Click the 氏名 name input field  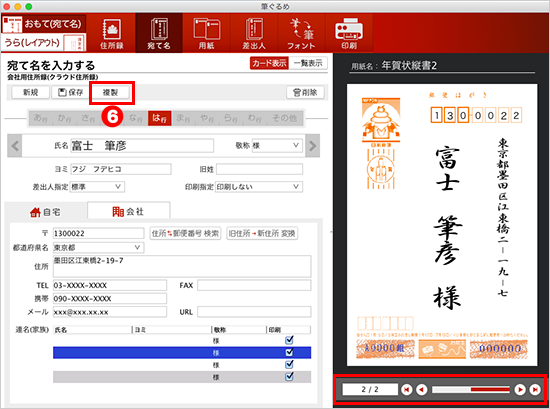(142, 146)
